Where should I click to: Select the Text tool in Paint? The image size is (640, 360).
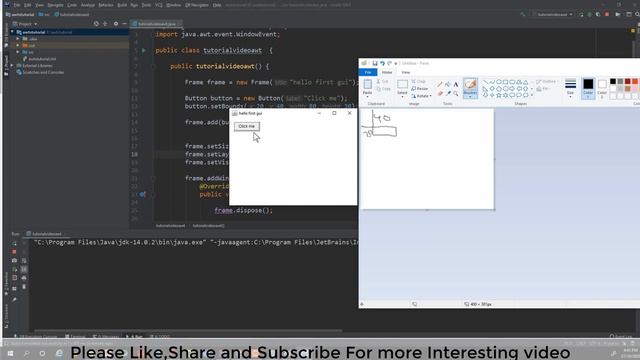click(456, 84)
